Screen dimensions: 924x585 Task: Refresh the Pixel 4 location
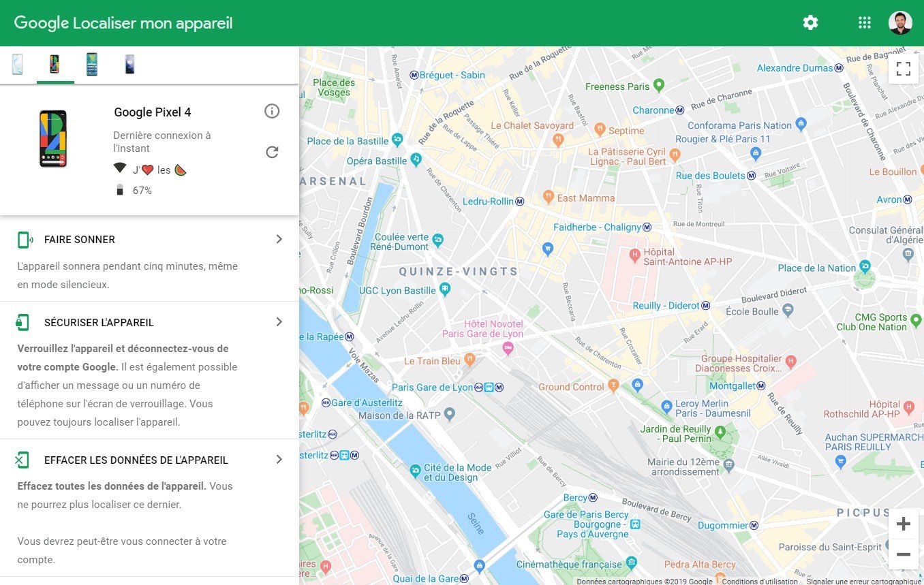272,152
